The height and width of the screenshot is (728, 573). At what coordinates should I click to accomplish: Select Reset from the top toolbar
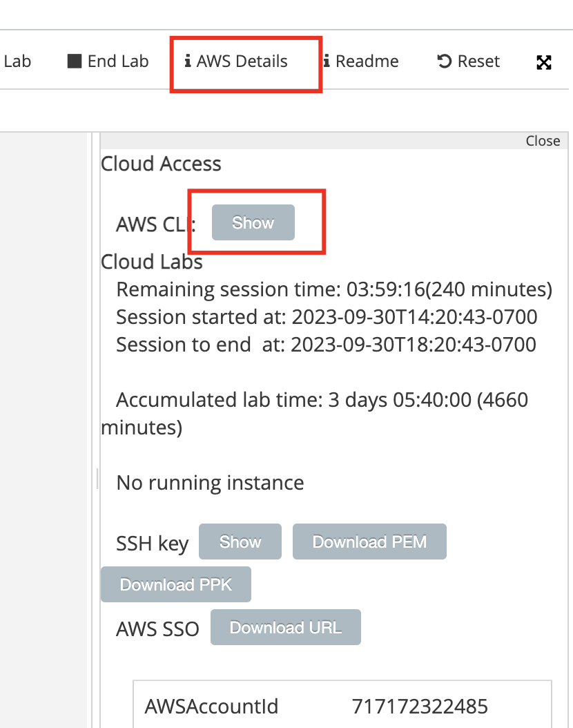tap(467, 61)
